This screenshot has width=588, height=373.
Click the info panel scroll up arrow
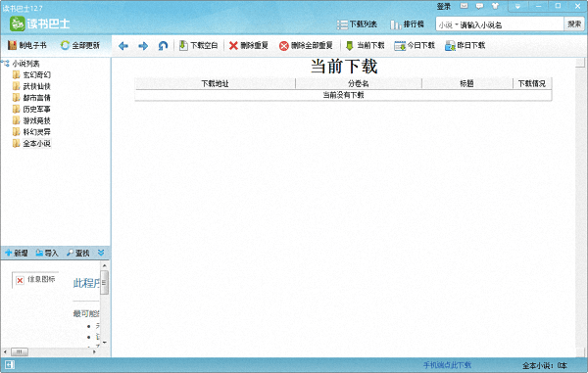(104, 265)
